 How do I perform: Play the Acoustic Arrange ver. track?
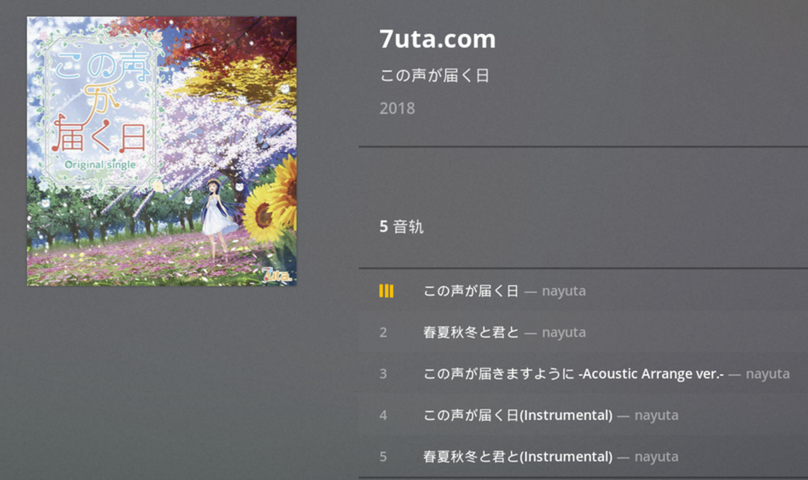click(574, 373)
